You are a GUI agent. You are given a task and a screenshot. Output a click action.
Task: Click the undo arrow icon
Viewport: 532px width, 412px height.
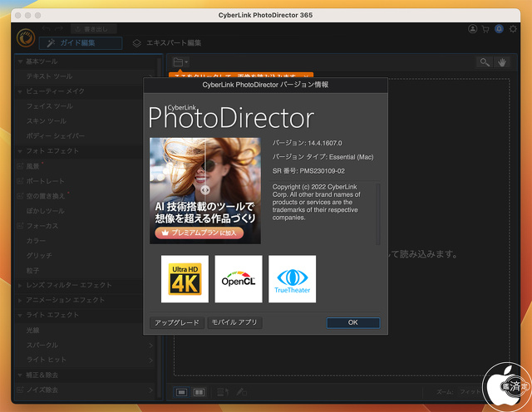47,29
